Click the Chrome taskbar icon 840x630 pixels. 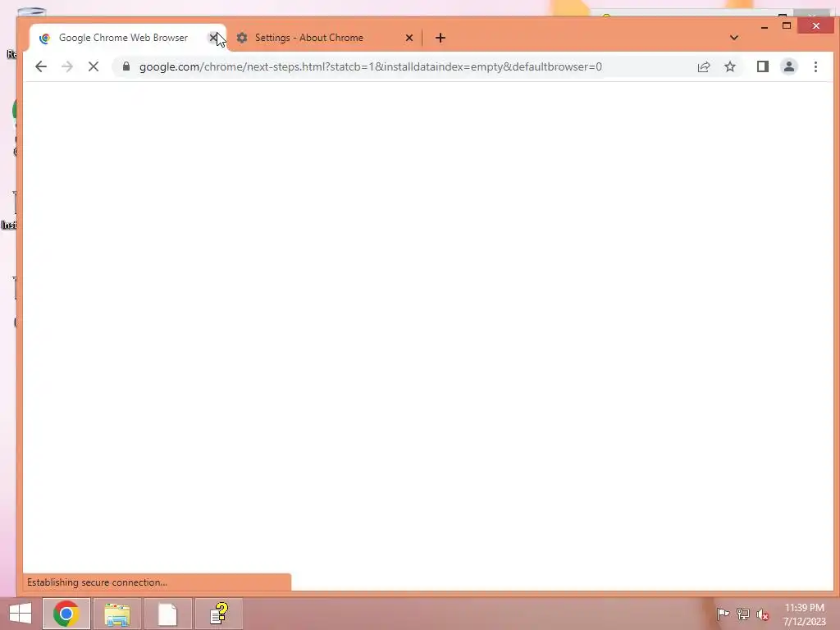point(66,614)
